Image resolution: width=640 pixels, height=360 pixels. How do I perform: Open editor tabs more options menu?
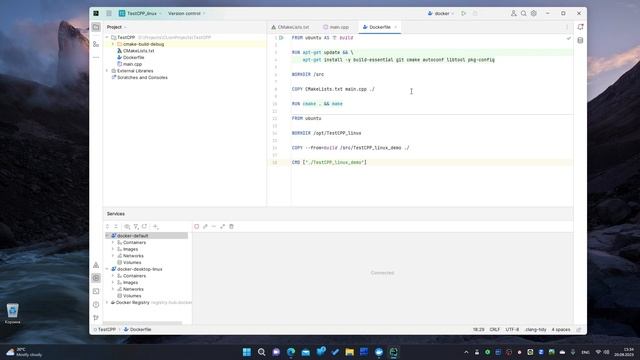tap(567, 27)
